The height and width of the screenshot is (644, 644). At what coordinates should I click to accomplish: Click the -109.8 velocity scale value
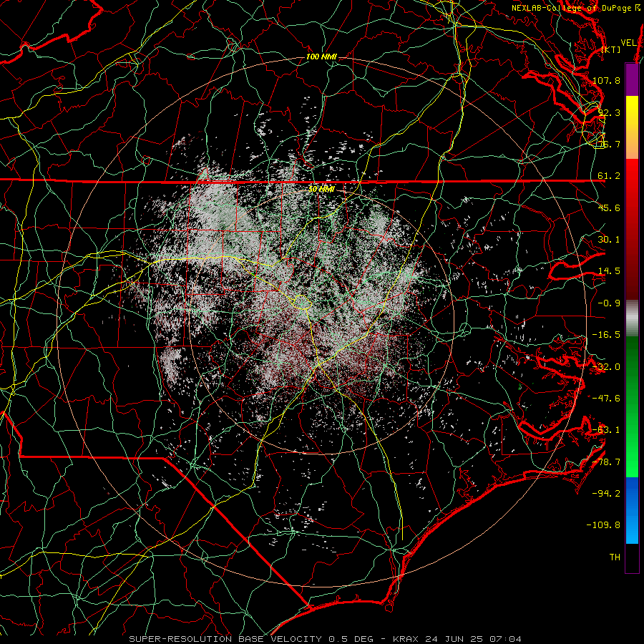pyautogui.click(x=603, y=525)
